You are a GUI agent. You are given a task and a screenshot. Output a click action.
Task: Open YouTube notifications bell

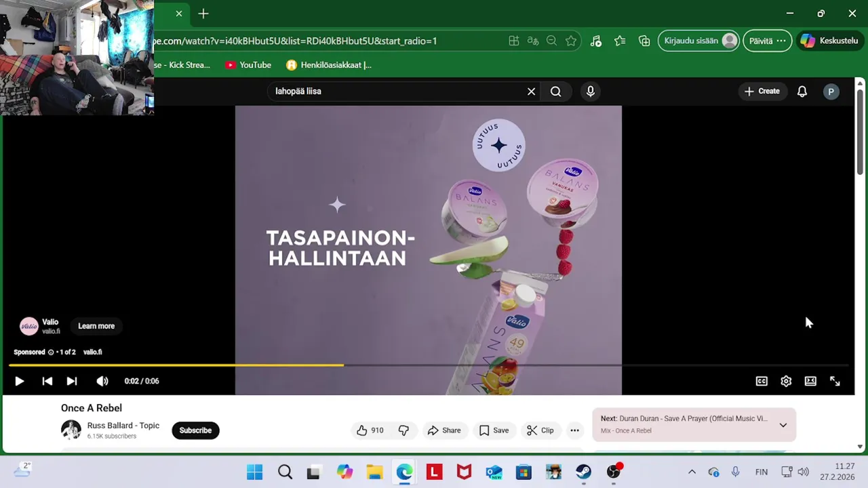[x=802, y=91]
